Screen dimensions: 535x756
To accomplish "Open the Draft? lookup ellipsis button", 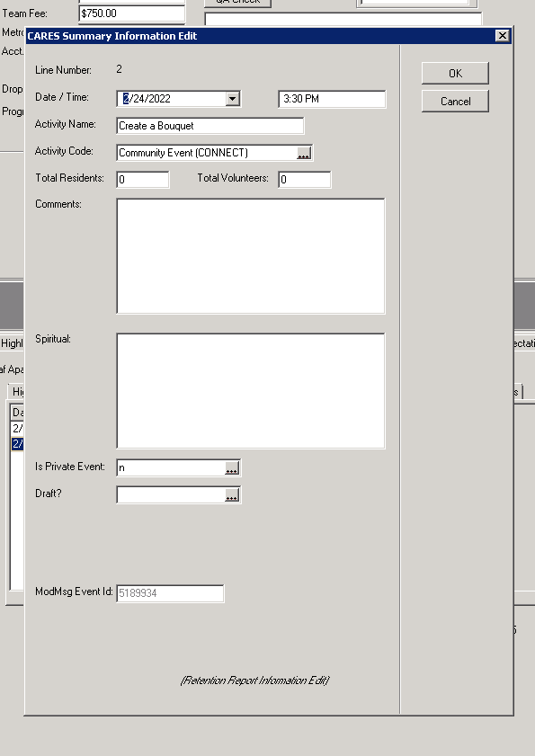I will point(232,495).
